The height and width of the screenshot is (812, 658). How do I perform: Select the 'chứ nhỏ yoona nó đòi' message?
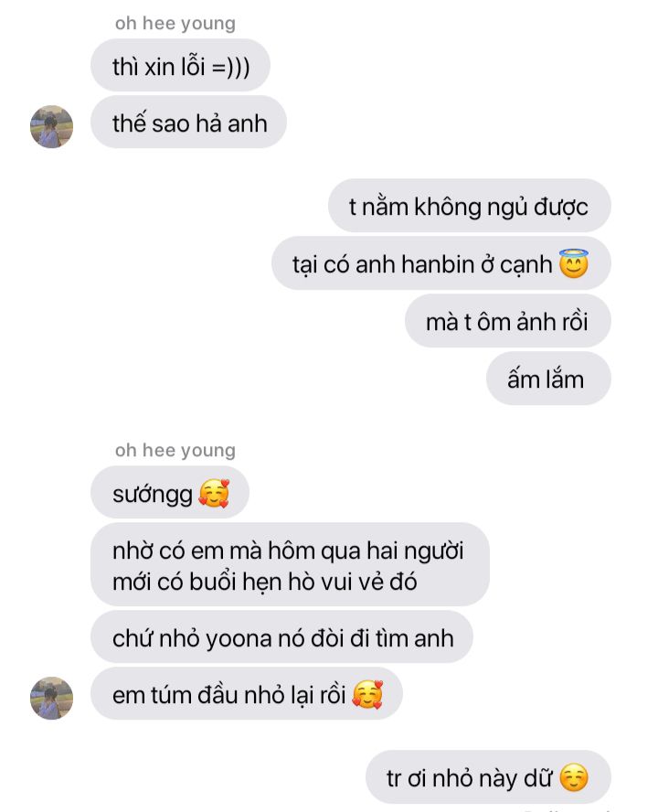281,637
